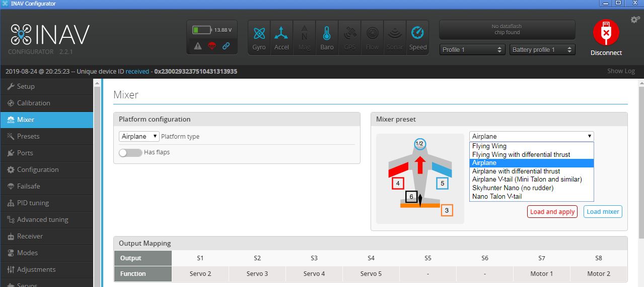Click the S5 output header cell
This screenshot has width=644, height=287.
[x=428, y=258]
